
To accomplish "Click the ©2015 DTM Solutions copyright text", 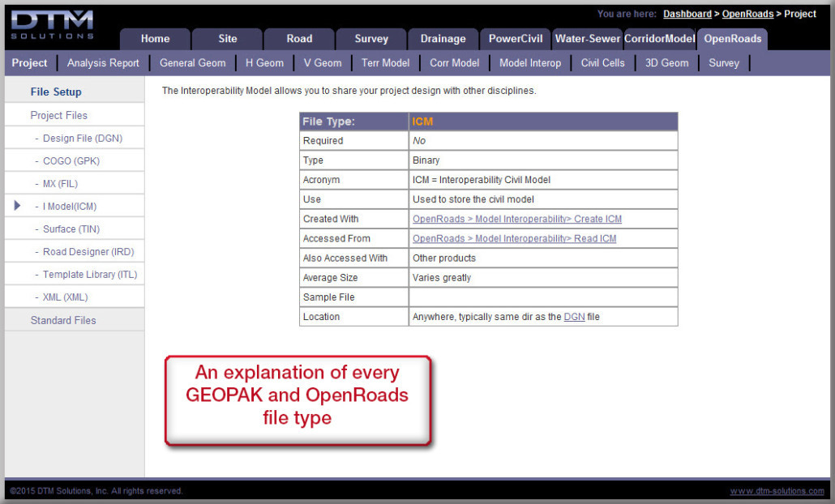I will 96,491.
